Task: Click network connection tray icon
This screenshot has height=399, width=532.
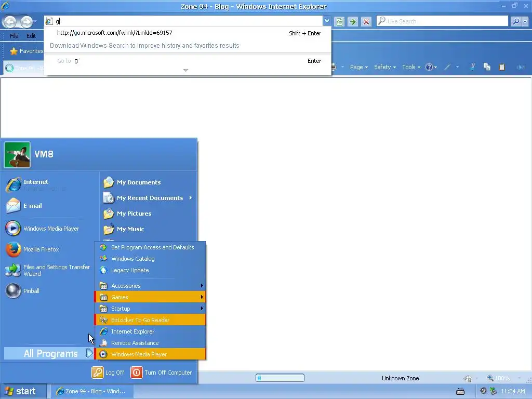Action: [493, 391]
